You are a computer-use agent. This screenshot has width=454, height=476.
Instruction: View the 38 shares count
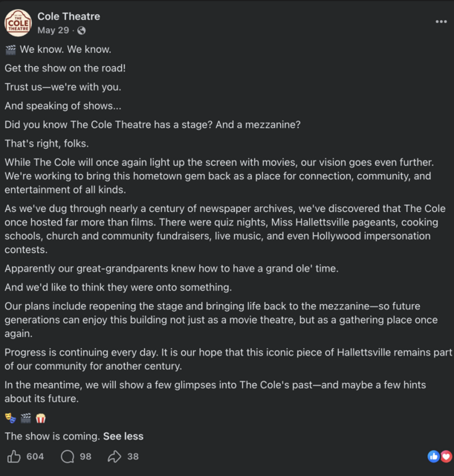pos(133,456)
